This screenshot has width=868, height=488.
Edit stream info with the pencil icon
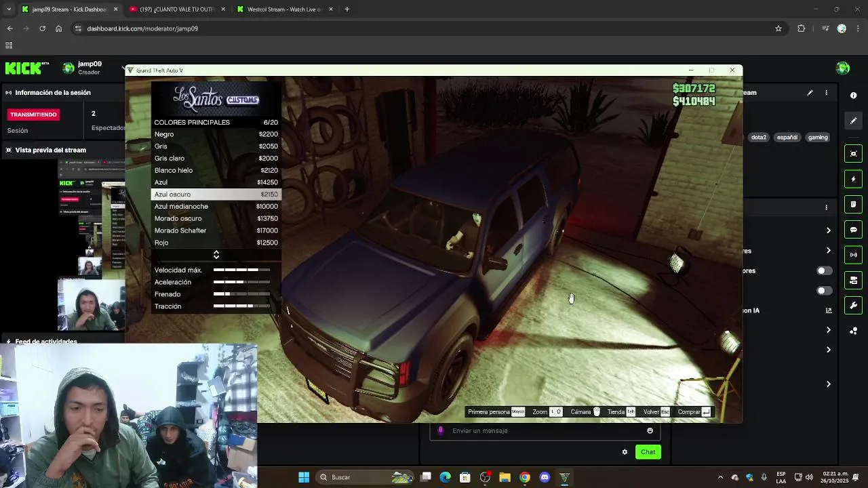pyautogui.click(x=810, y=93)
